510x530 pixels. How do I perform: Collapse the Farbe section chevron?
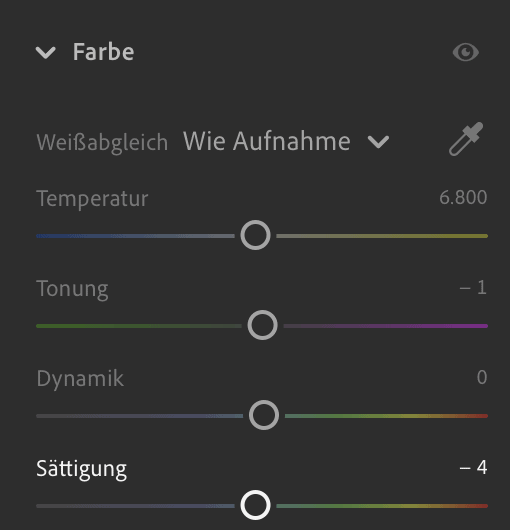tap(46, 53)
